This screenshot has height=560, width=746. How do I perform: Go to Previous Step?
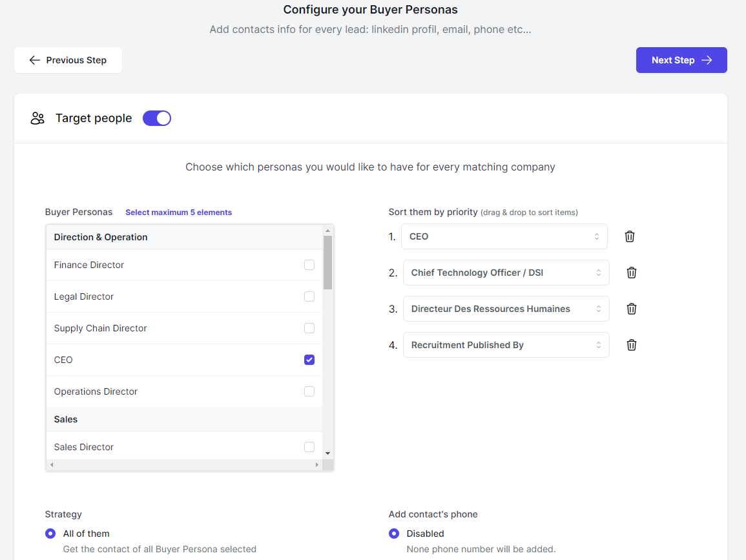68,60
